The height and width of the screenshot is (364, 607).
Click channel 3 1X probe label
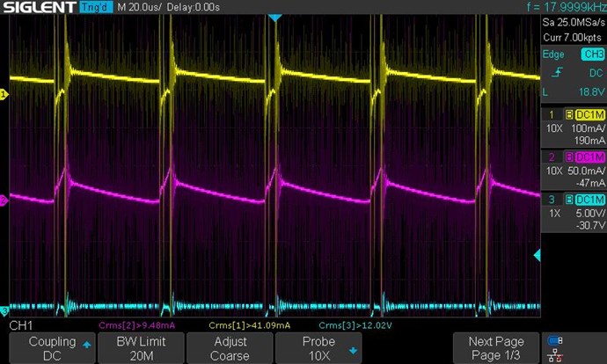click(555, 213)
